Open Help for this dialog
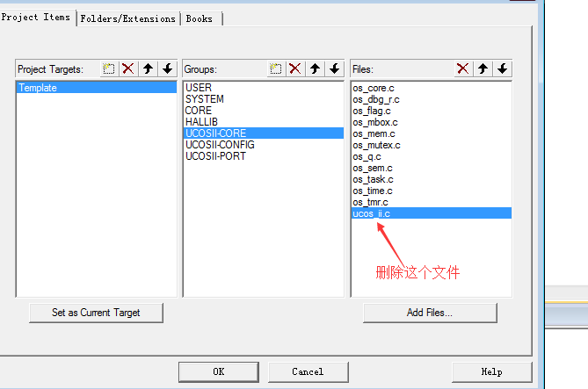The image size is (588, 389). pos(491,371)
